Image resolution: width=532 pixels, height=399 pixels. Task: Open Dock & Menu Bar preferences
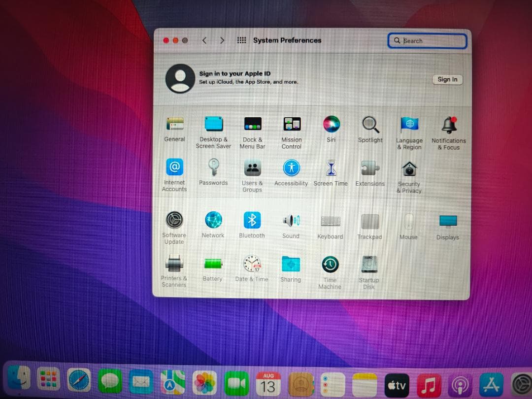click(x=252, y=124)
